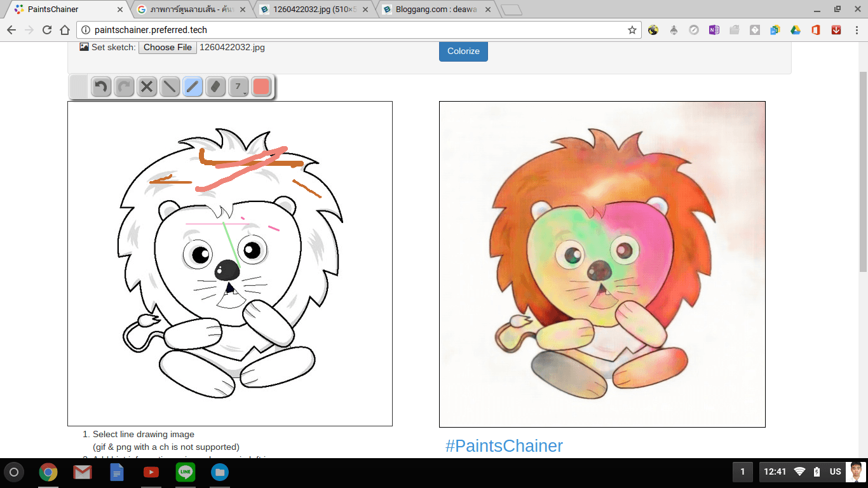868x488 pixels.
Task: Open Gmail from the shelf
Action: point(83,472)
